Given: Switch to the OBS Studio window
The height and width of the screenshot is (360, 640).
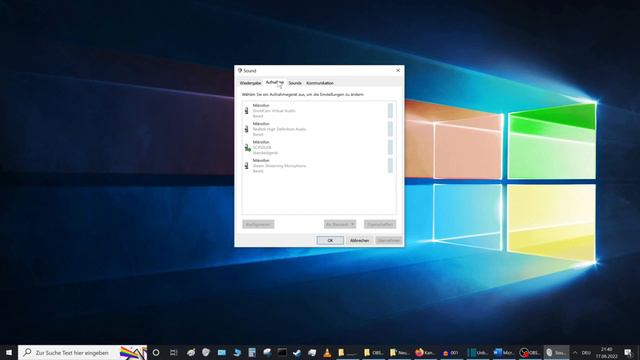Looking at the screenshot, I should [x=530, y=352].
